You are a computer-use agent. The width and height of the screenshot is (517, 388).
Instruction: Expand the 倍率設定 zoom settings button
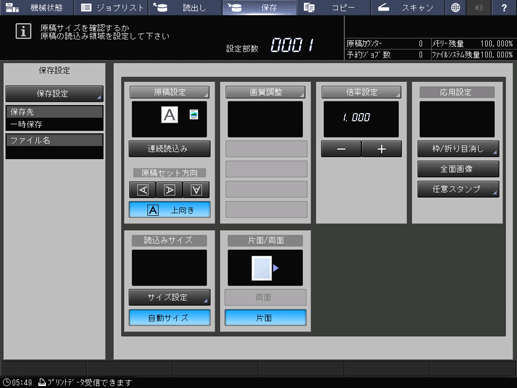pyautogui.click(x=361, y=92)
